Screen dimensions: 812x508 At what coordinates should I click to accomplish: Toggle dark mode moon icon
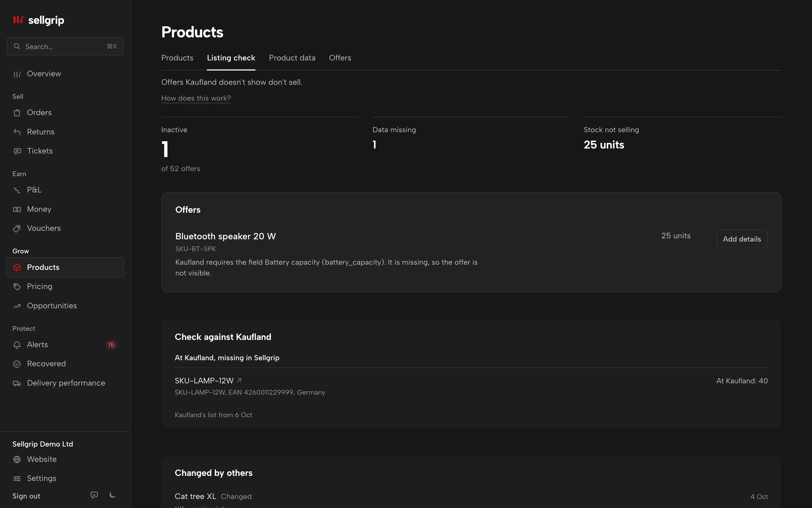(113, 495)
